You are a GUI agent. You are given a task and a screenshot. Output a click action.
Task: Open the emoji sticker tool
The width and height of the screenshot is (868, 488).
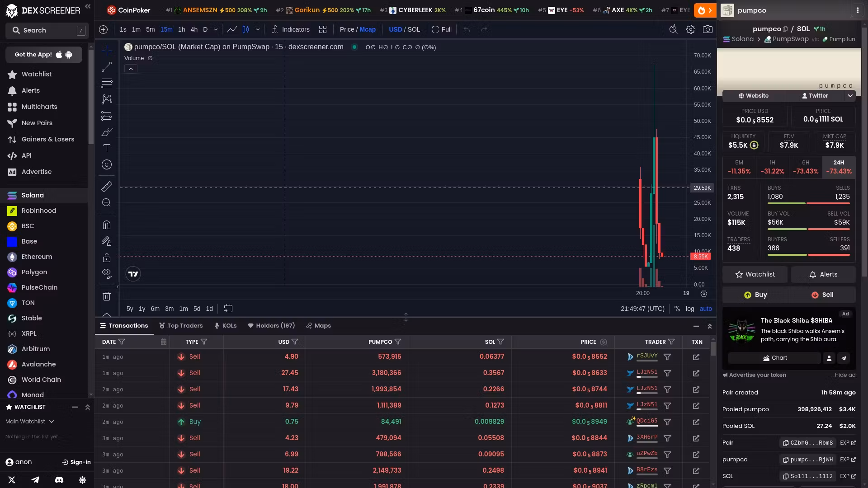(x=107, y=164)
